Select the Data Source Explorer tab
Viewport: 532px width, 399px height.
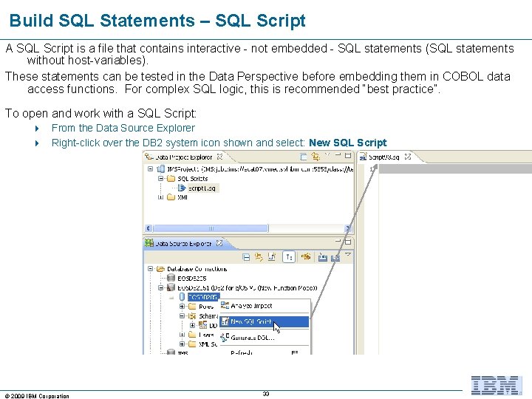tap(183, 243)
